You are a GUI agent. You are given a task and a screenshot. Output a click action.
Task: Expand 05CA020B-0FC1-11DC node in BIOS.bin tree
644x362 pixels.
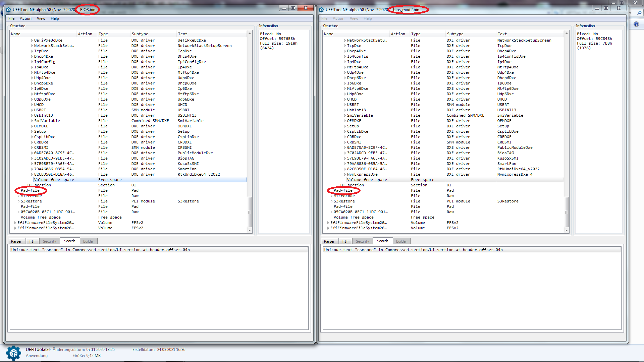pyautogui.click(x=19, y=212)
